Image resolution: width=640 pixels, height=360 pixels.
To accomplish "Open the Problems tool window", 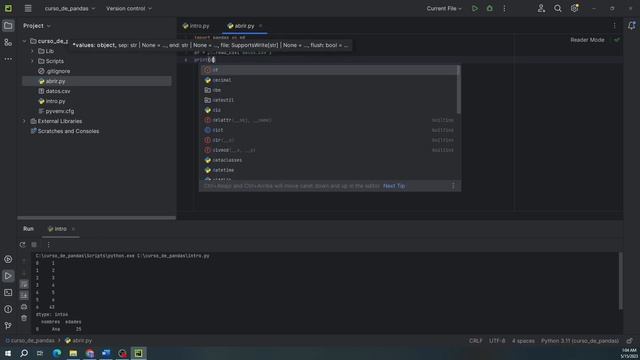I will click(8, 309).
